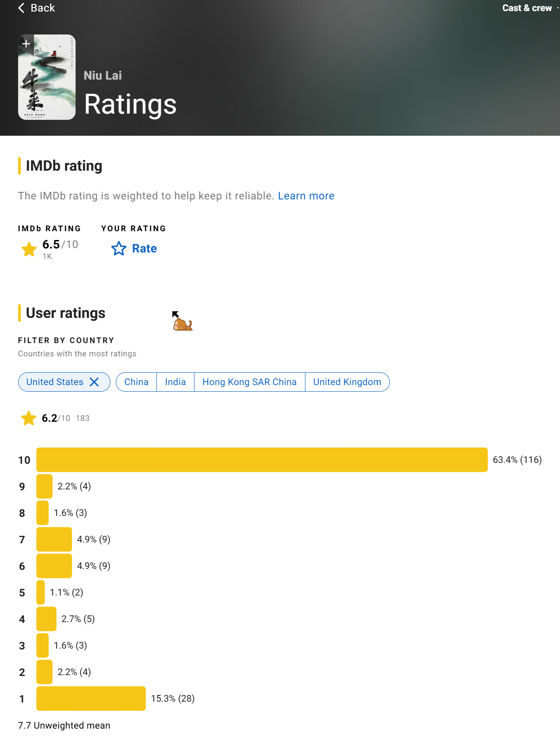560x737 pixels.
Task: Open Cast & crew page
Action: (x=527, y=8)
